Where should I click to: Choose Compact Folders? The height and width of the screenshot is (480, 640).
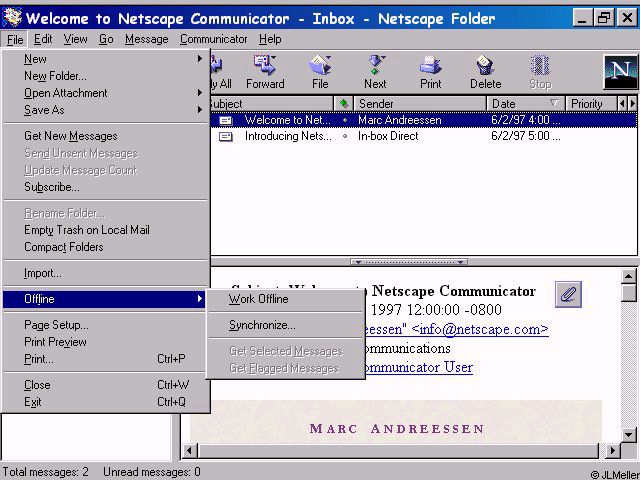click(63, 247)
